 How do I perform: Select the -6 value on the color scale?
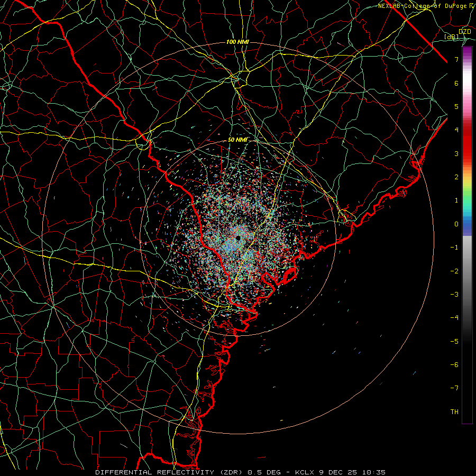[454, 365]
